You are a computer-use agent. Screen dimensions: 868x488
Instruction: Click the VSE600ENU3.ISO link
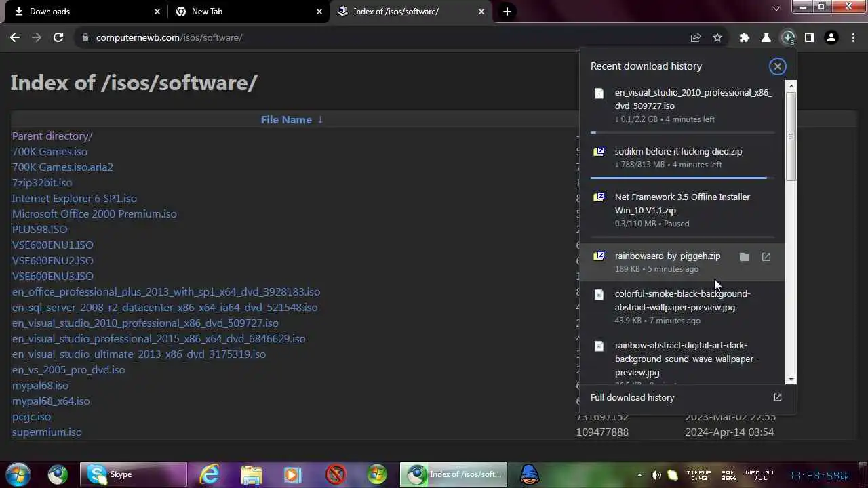click(x=53, y=276)
